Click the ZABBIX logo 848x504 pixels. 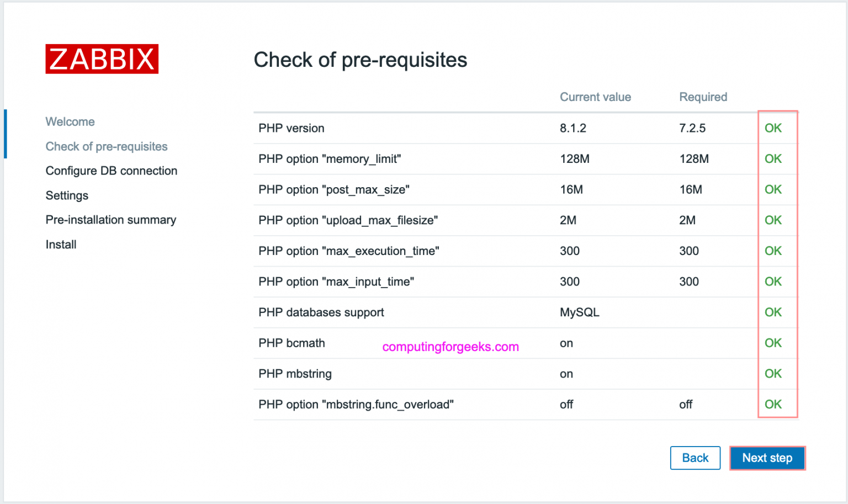point(102,59)
